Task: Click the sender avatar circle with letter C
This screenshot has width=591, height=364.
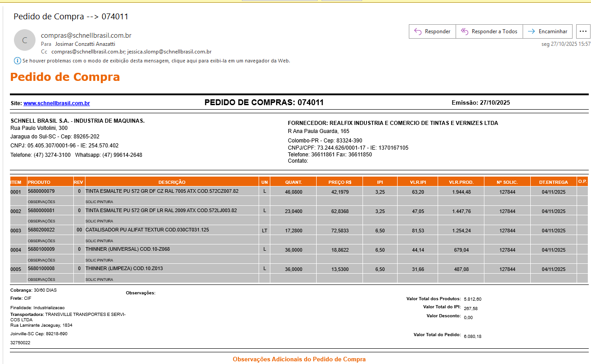Action: tap(25, 40)
